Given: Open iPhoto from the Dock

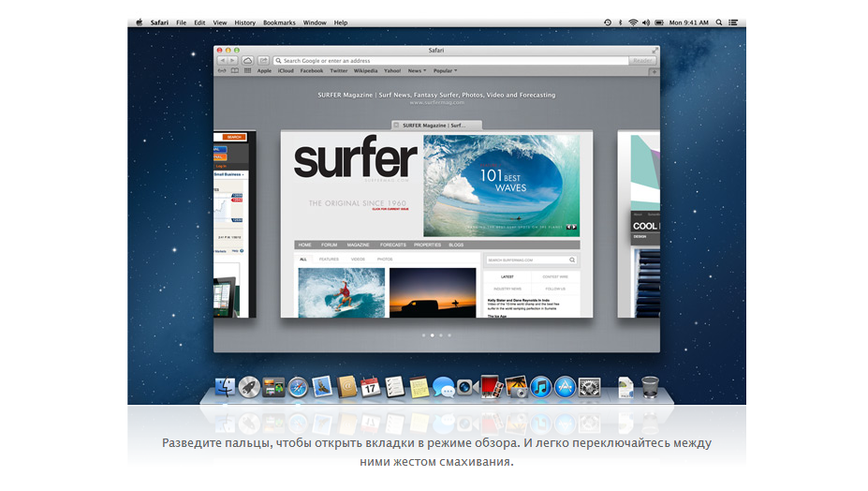Looking at the screenshot, I should [516, 387].
